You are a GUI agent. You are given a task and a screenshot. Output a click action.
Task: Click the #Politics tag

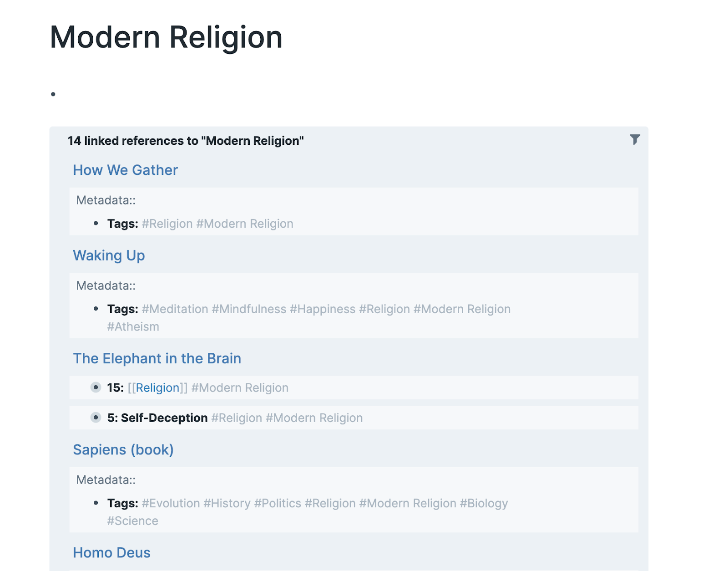click(278, 503)
